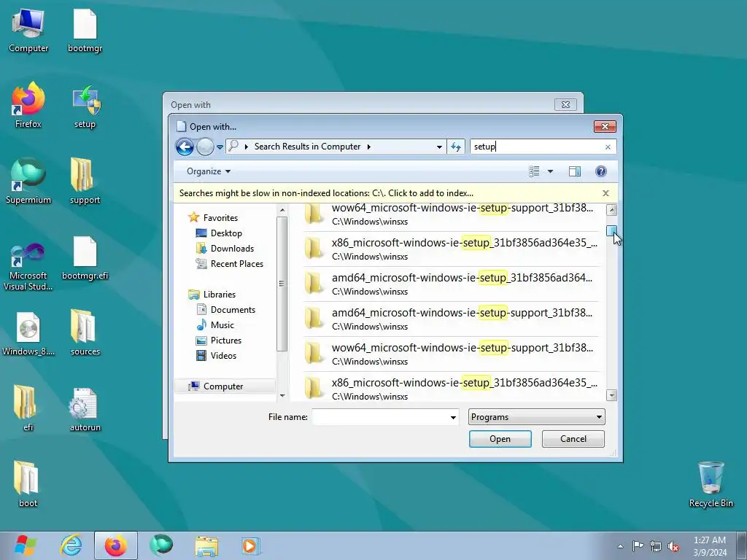Screen dimensions: 747x560
Task: Click the refresh button beside address bar
Action: 456,147
